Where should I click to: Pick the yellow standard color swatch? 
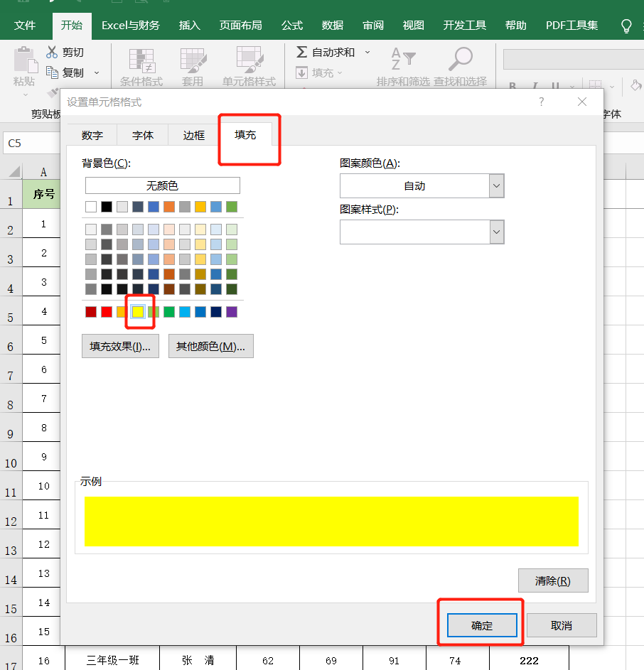pos(138,312)
